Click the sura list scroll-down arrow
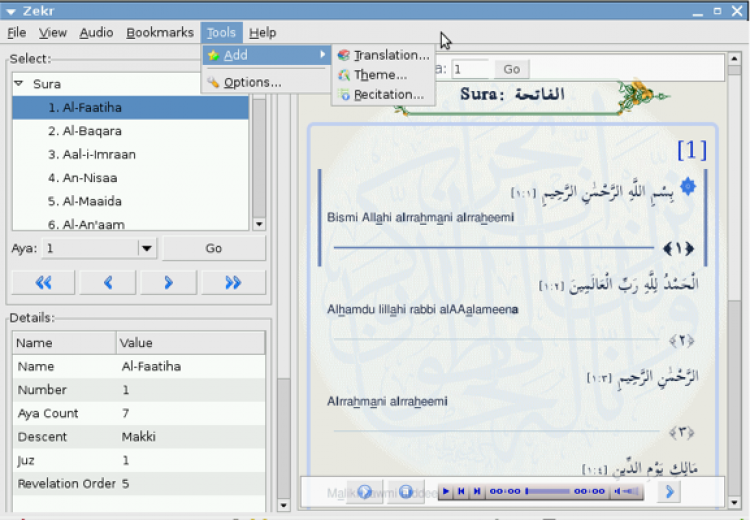The image size is (750, 520). 259,224
